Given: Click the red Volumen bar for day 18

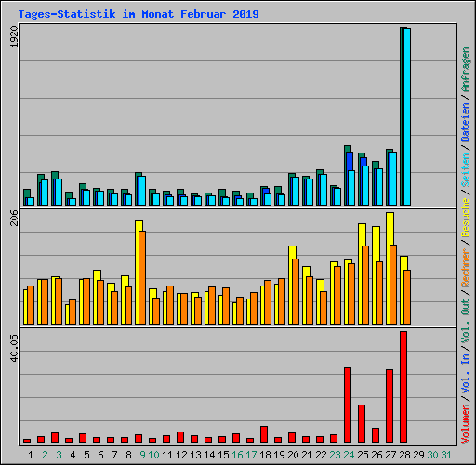Looking at the screenshot, I should point(264,434).
